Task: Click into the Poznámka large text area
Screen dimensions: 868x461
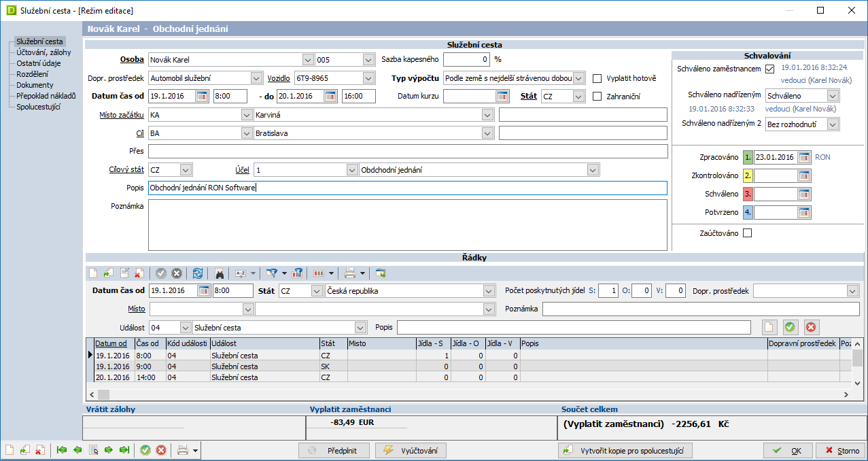Action: pyautogui.click(x=408, y=225)
